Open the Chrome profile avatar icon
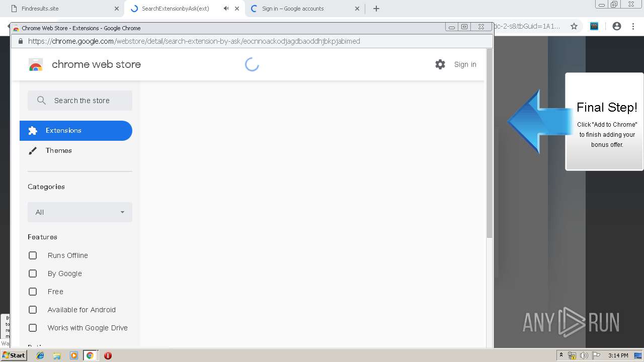 coord(617,26)
